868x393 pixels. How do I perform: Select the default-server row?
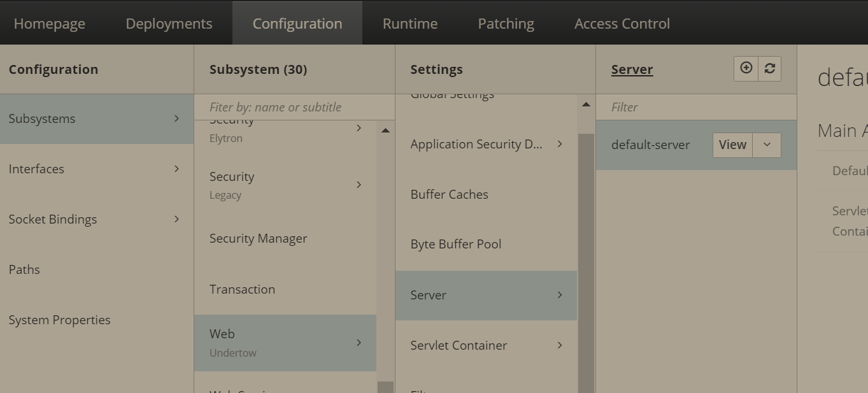click(696, 145)
